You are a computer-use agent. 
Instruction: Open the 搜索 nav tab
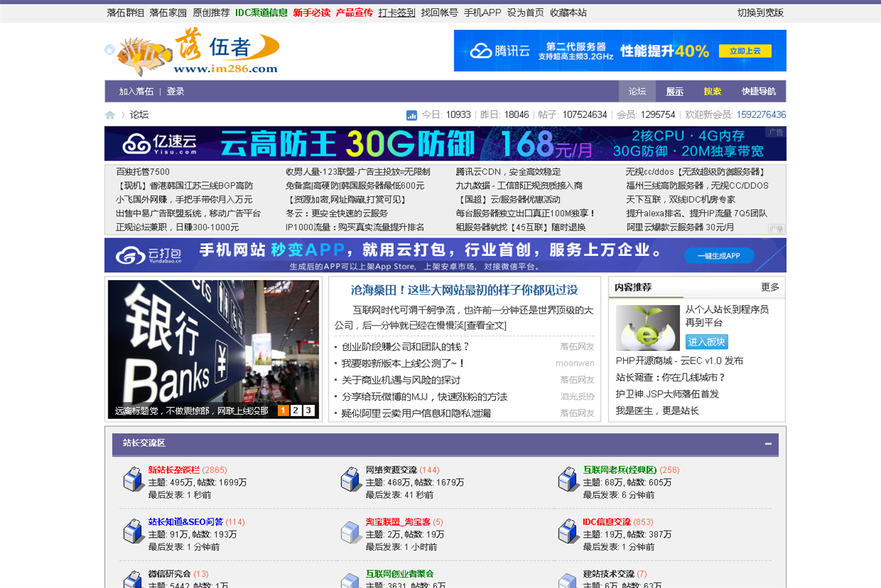click(x=712, y=92)
